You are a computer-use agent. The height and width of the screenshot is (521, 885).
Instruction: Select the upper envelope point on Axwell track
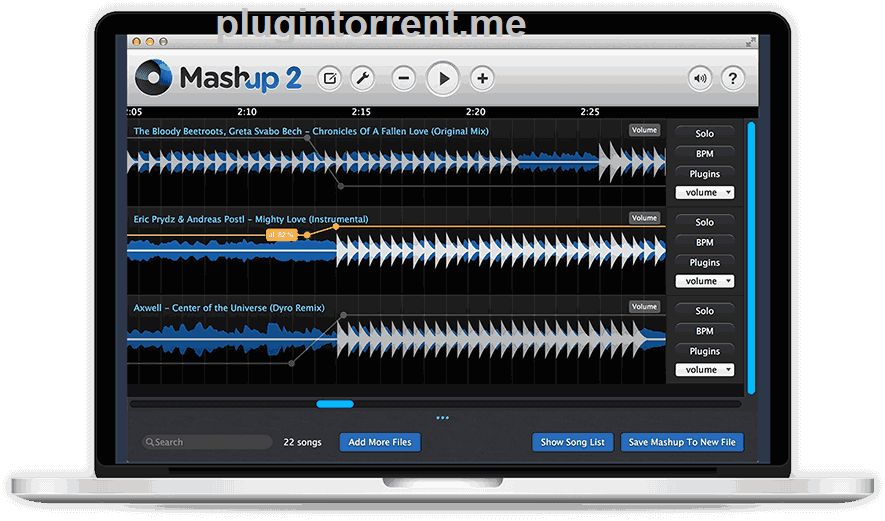(344, 315)
